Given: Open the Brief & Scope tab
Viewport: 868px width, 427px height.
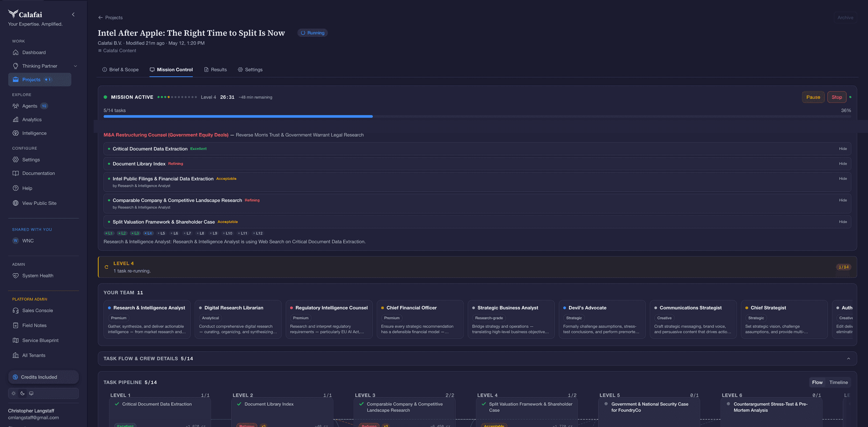Looking at the screenshot, I should (121, 70).
